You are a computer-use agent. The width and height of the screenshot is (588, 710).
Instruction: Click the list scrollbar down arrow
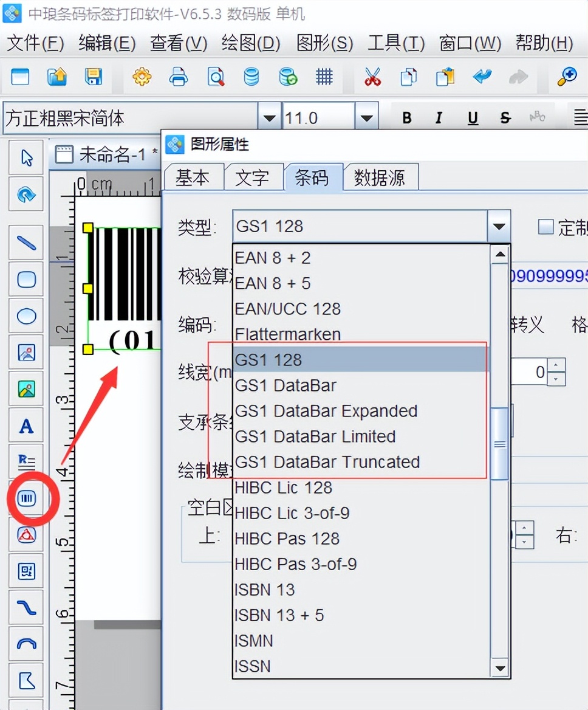coord(499,669)
